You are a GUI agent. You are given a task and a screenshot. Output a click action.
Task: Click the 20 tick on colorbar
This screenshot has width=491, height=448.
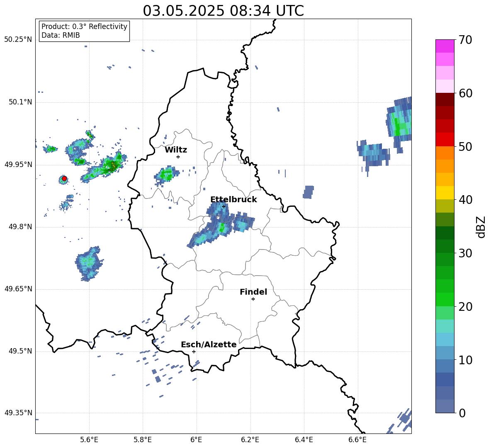pyautogui.click(x=465, y=306)
